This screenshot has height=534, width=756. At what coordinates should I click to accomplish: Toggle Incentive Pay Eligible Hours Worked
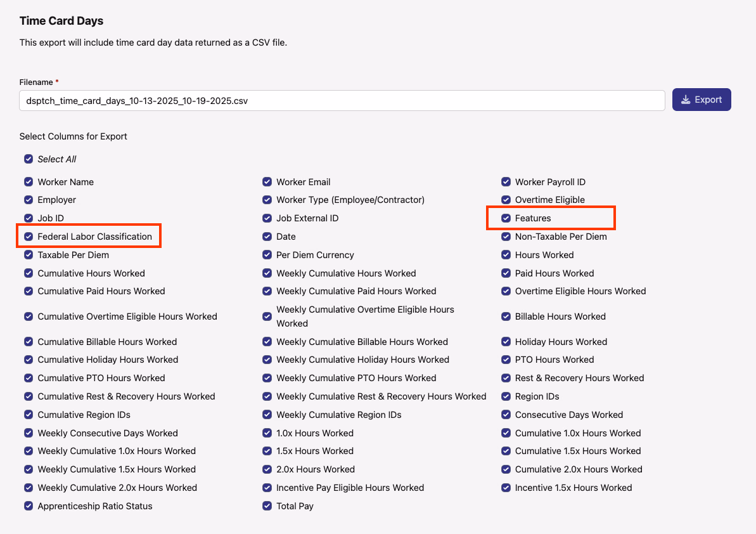point(267,487)
